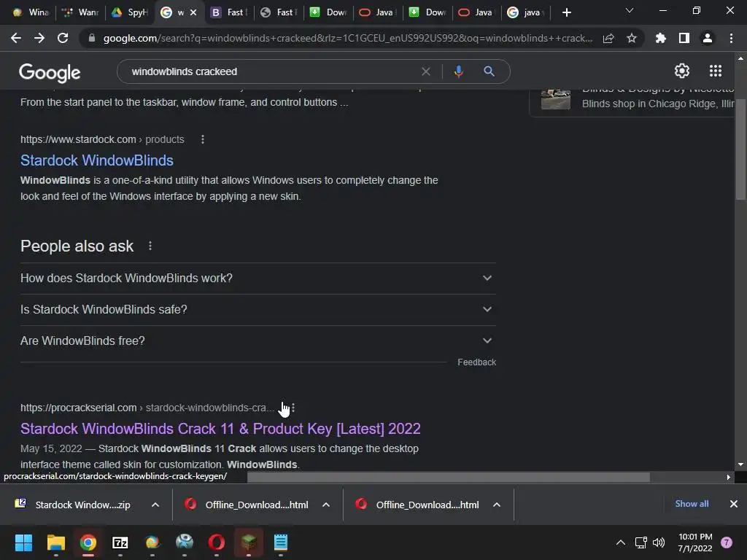Open Stardock WindowBlinds result link
Screen dimensions: 747x560
pyautogui.click(x=97, y=160)
